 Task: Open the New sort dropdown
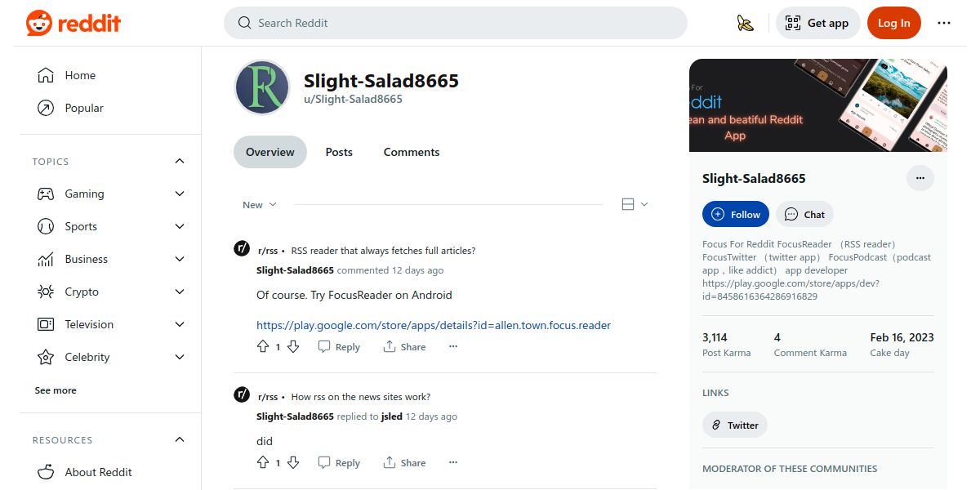coord(260,204)
